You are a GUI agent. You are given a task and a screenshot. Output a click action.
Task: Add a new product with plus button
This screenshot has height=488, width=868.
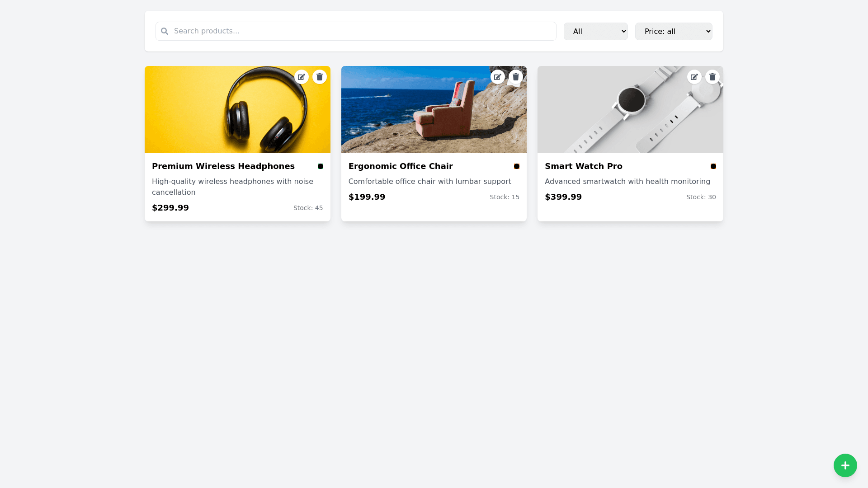click(x=845, y=465)
